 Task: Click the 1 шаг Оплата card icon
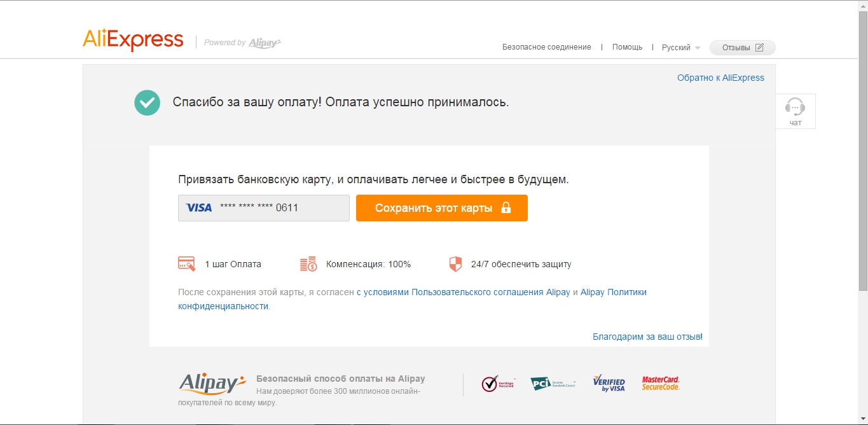coord(187,264)
